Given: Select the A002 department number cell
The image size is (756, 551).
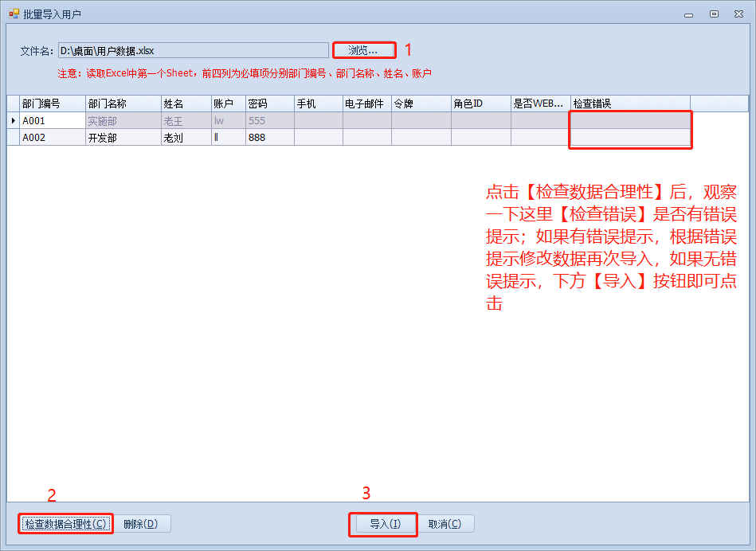Looking at the screenshot, I should [52, 137].
